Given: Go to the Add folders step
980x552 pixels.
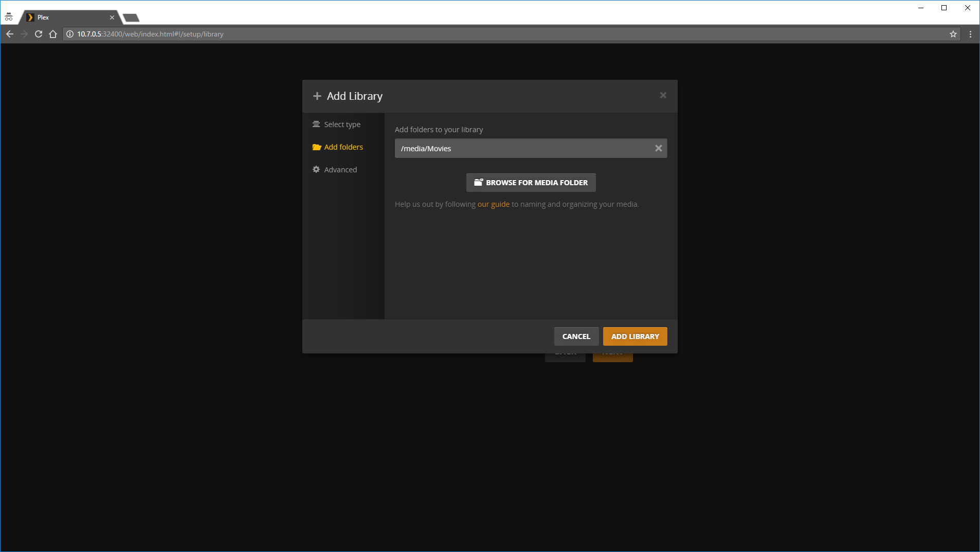Looking at the screenshot, I should 337,147.
